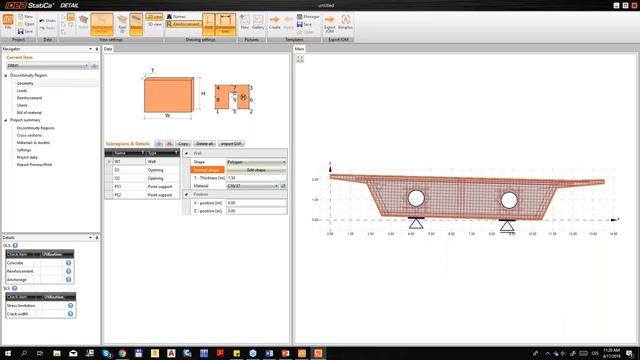Toggle Reinforcement display in drawing settings
The image size is (640, 360).
[183, 24]
